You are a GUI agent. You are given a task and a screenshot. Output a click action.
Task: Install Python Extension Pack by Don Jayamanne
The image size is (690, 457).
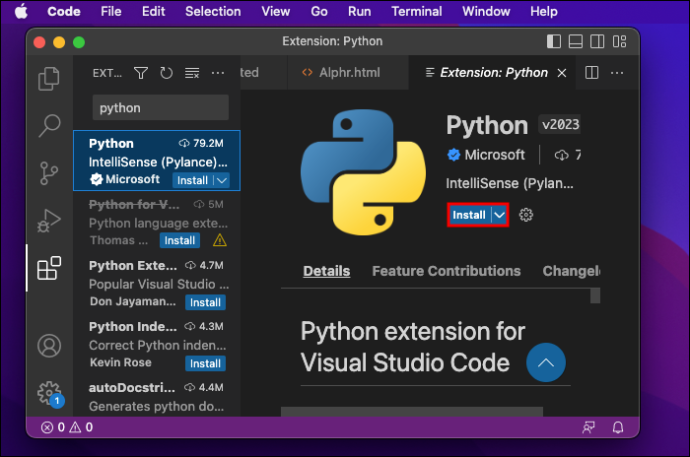click(x=205, y=303)
